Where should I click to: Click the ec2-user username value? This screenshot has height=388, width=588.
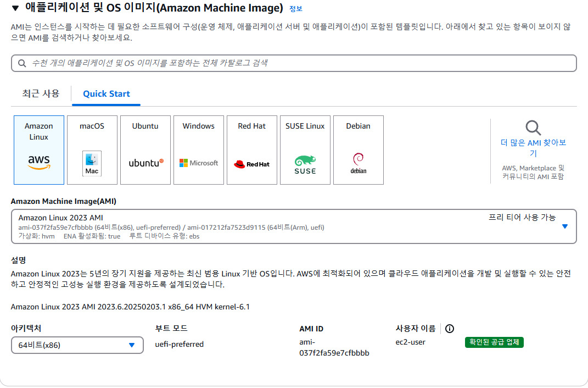410,342
